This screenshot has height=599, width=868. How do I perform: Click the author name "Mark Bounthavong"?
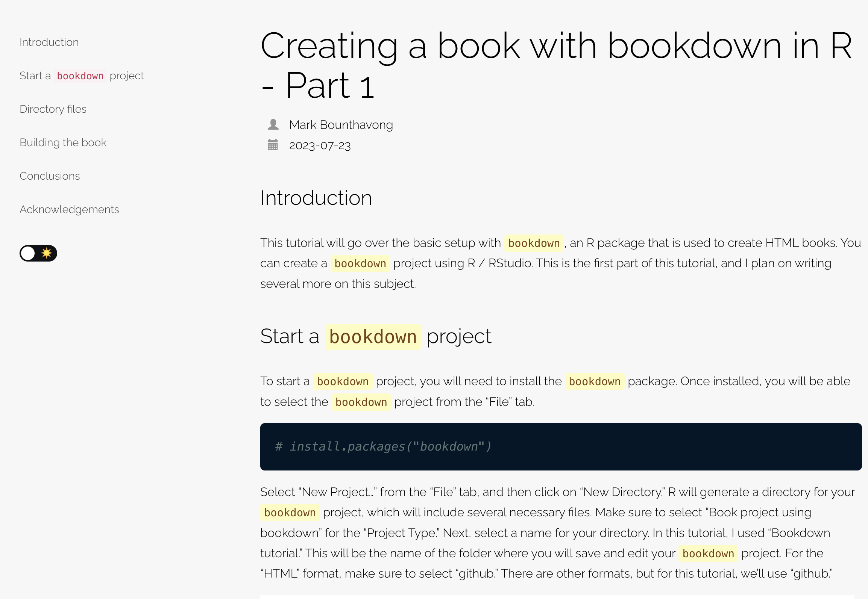(340, 124)
